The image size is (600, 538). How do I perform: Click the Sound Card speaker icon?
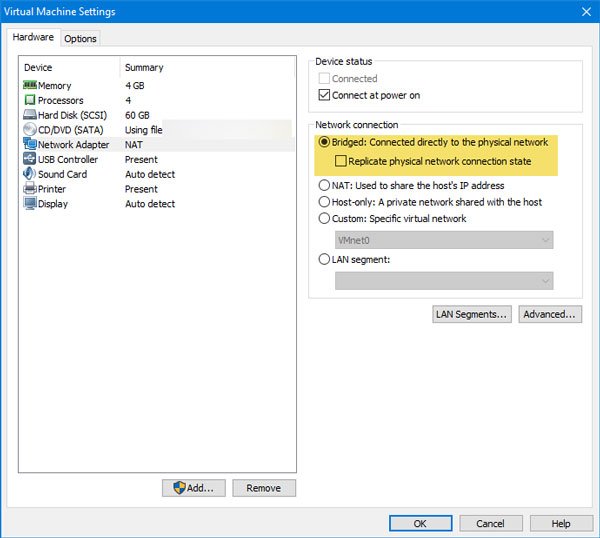(x=29, y=174)
